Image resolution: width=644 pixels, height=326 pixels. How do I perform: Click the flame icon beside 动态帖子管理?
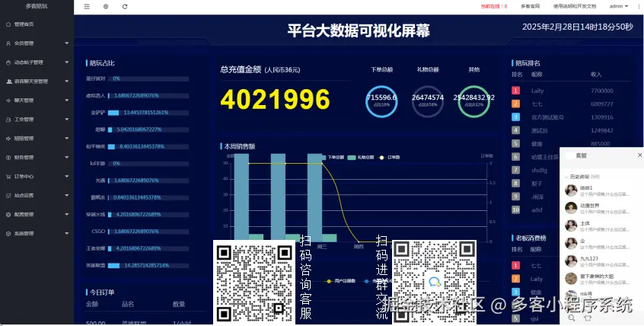[x=8, y=62]
